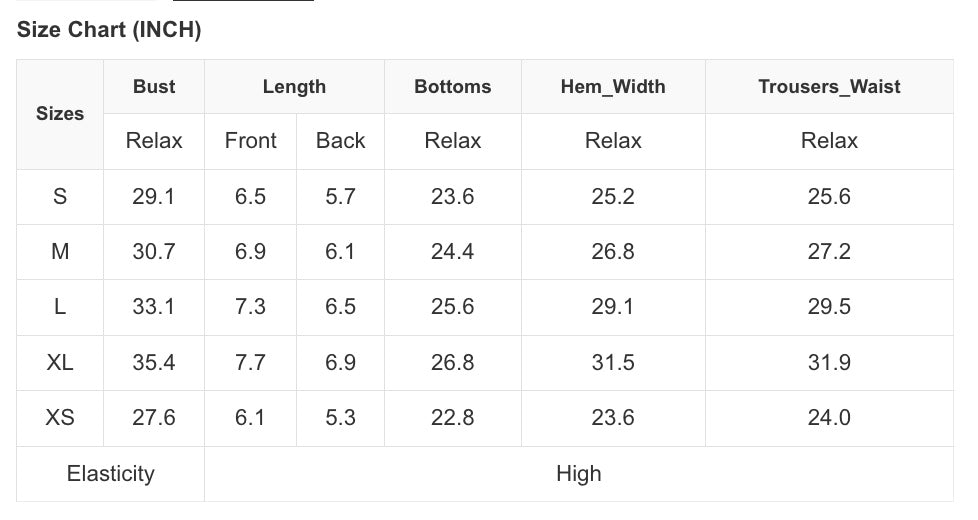Click the 7.7 front length for XL
The width and height of the screenshot is (978, 520).
click(250, 362)
